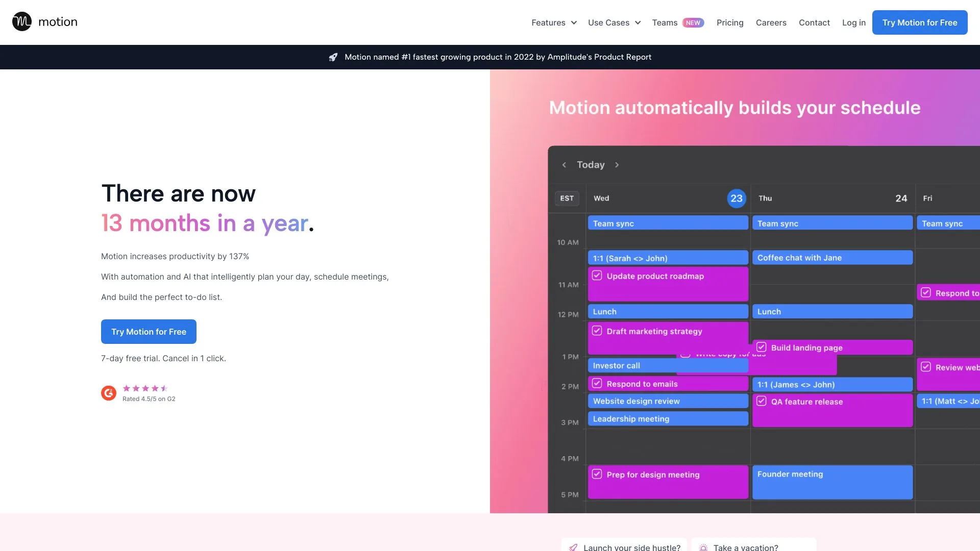Screen dimensions: 980x551
Task: Click Take a vacation? card
Action: pos(754,545)
